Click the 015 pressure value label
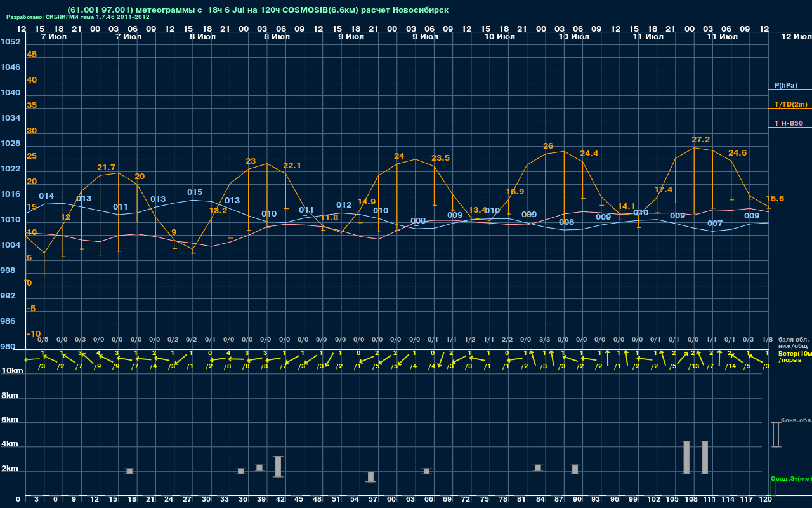The image size is (812, 508). pyautogui.click(x=195, y=192)
